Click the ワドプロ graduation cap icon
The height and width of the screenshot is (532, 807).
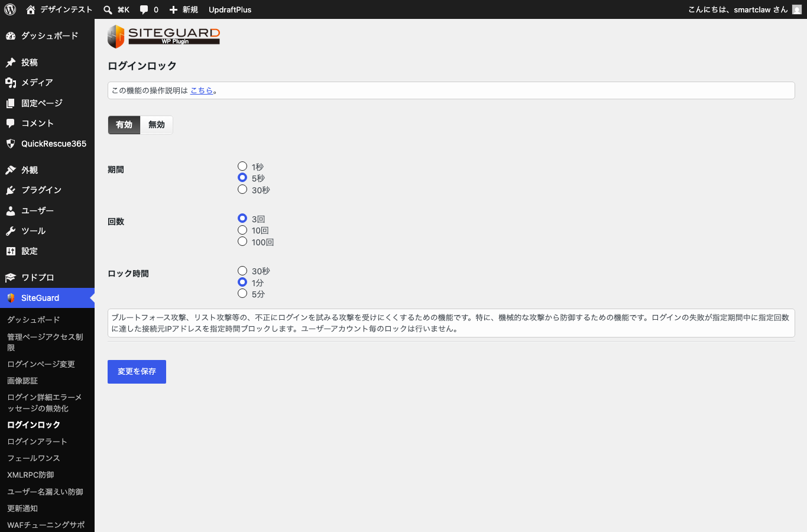pyautogui.click(x=11, y=277)
